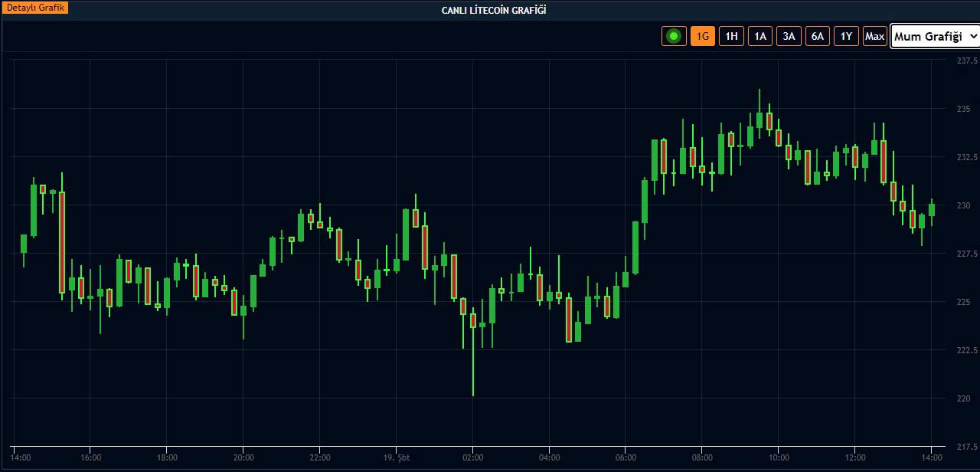Click the 02:00 time axis label

coord(473,457)
